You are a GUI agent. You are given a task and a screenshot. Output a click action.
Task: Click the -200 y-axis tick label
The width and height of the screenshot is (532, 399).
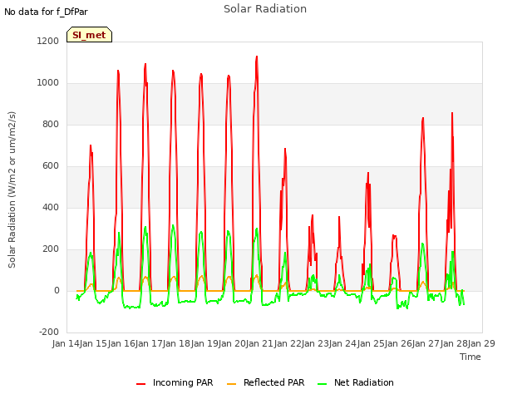[49, 332]
